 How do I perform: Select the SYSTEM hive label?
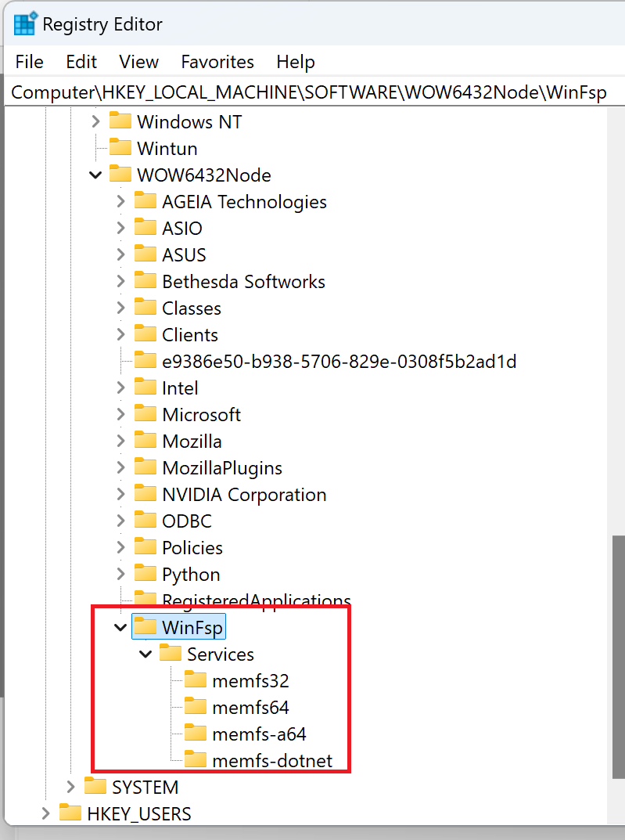pos(145,787)
